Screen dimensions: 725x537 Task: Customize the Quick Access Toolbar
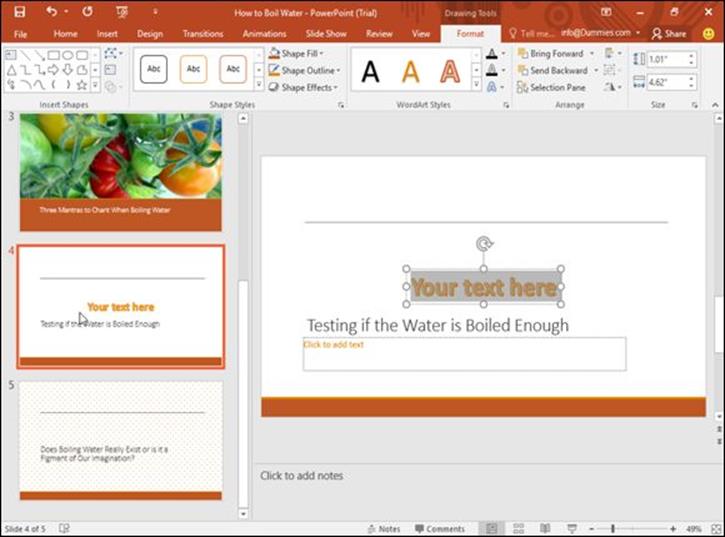155,12
